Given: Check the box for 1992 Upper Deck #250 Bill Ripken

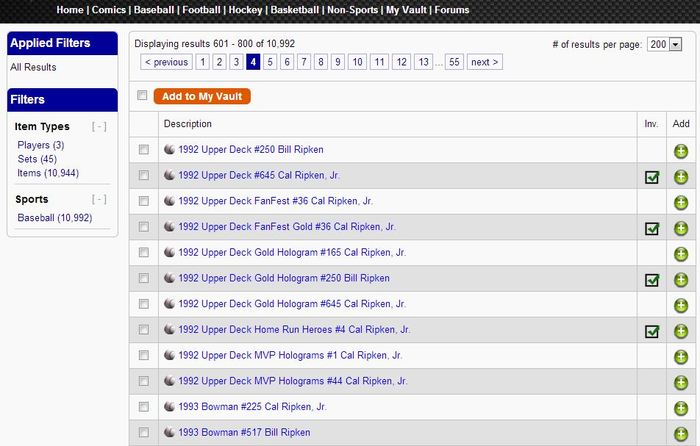Looking at the screenshot, I should click(x=144, y=149).
